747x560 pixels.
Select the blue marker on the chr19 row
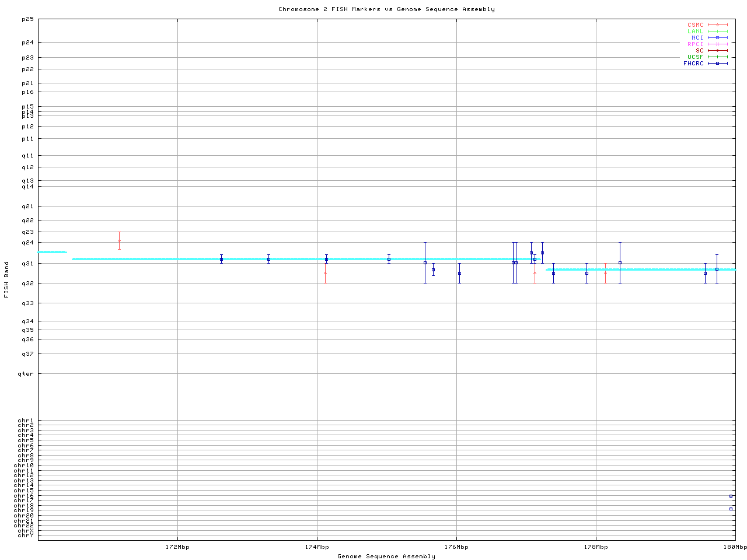coord(731,509)
